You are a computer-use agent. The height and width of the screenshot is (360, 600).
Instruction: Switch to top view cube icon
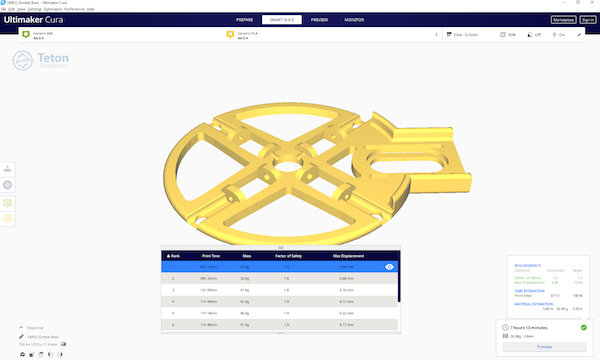coord(41,354)
